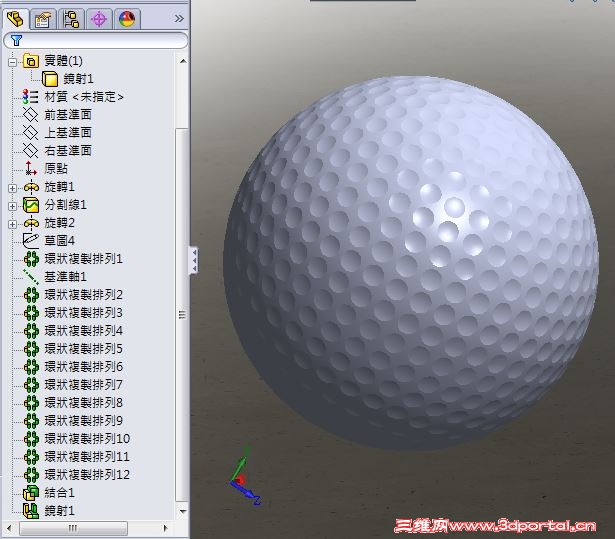Click the 草圖4 text label
615x539 pixels.
59,241
